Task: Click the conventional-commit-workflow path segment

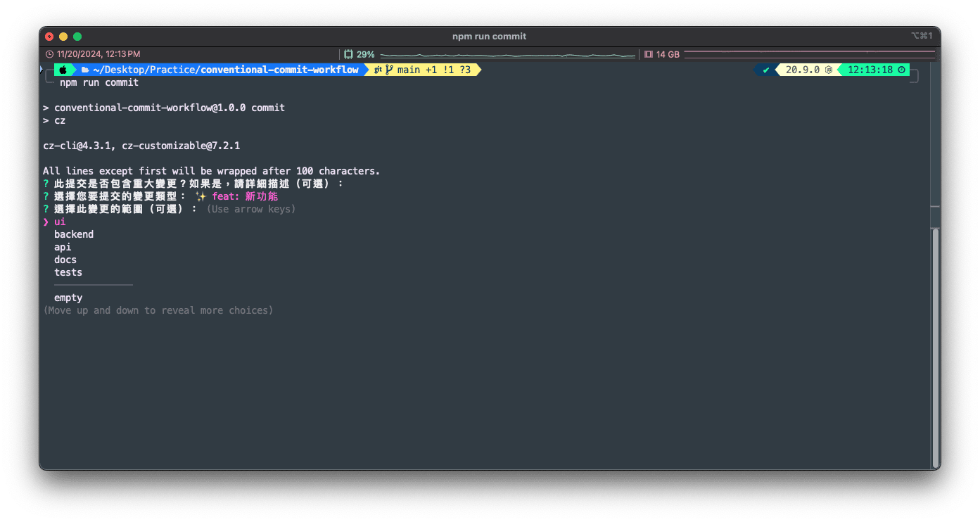Action: (280, 70)
